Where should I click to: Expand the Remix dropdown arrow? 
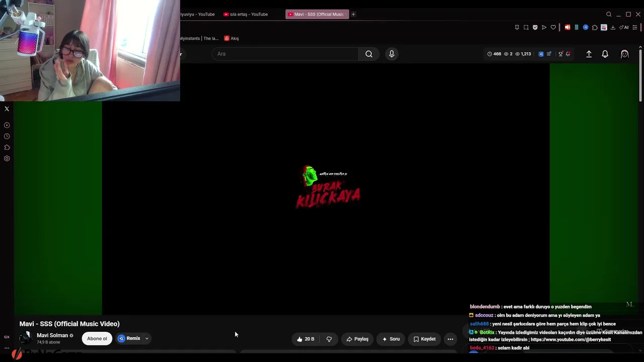pos(147,338)
